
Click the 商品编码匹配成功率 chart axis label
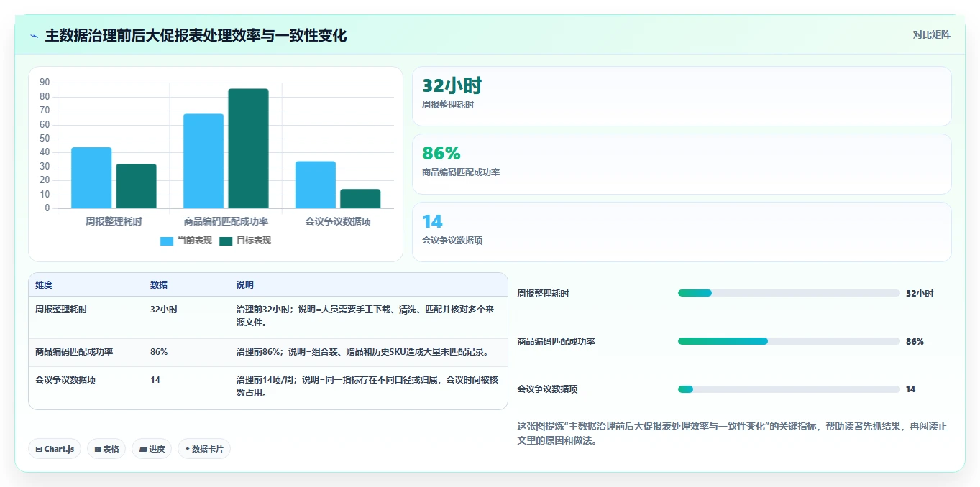(226, 221)
